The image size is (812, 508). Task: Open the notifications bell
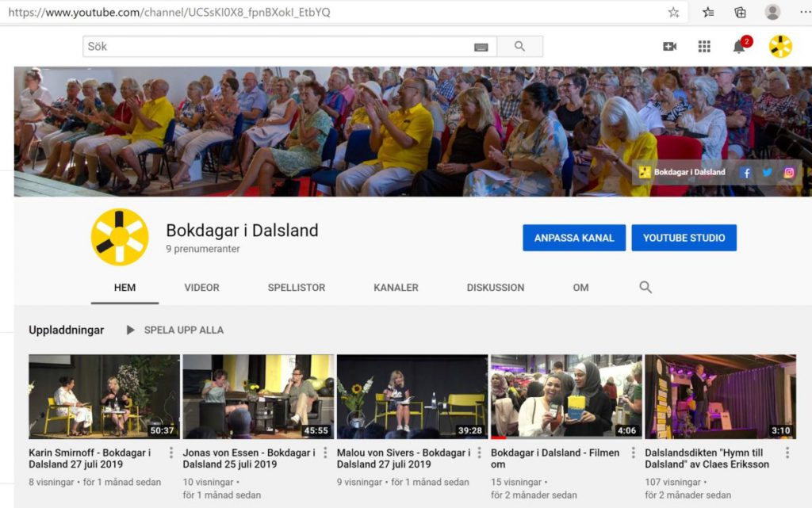739,47
